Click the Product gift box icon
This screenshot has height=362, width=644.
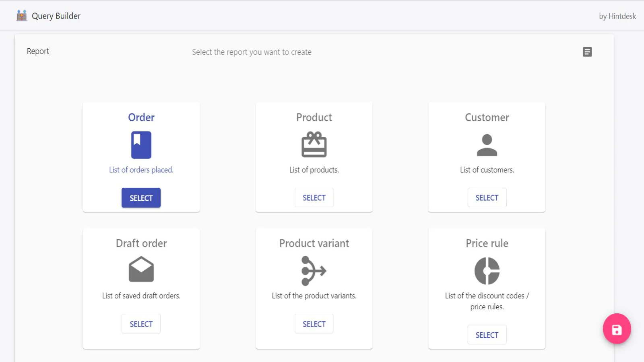coord(314,145)
